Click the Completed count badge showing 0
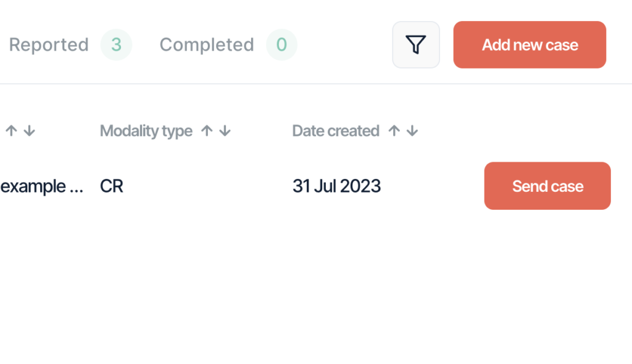 (x=281, y=45)
